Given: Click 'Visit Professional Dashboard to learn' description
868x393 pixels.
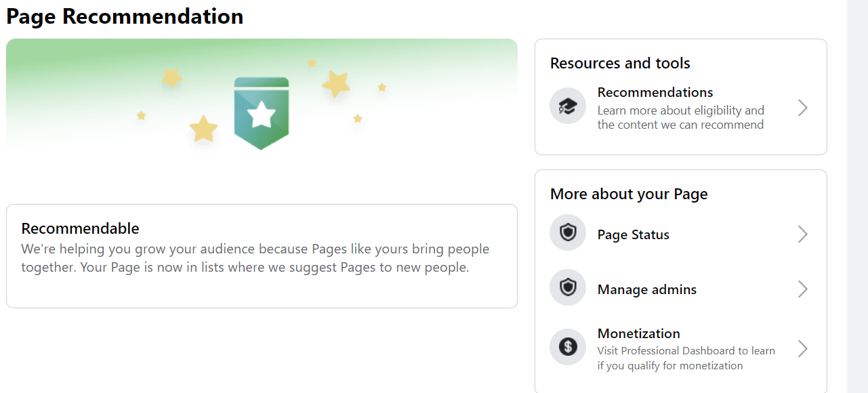Looking at the screenshot, I should [x=686, y=358].
